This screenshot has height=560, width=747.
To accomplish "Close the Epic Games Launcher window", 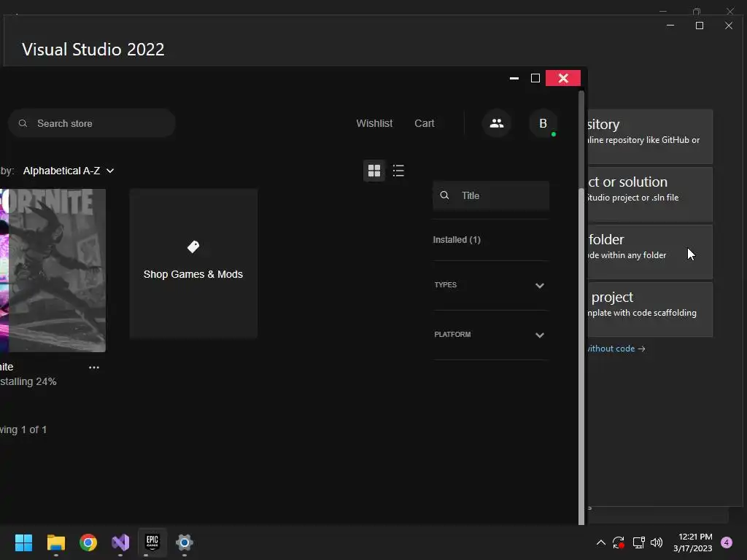I will coord(562,78).
